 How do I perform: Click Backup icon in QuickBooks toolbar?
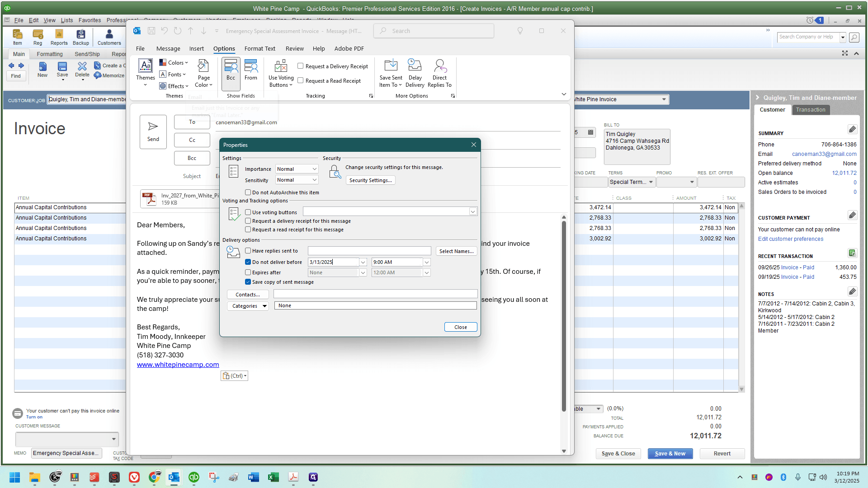point(81,37)
